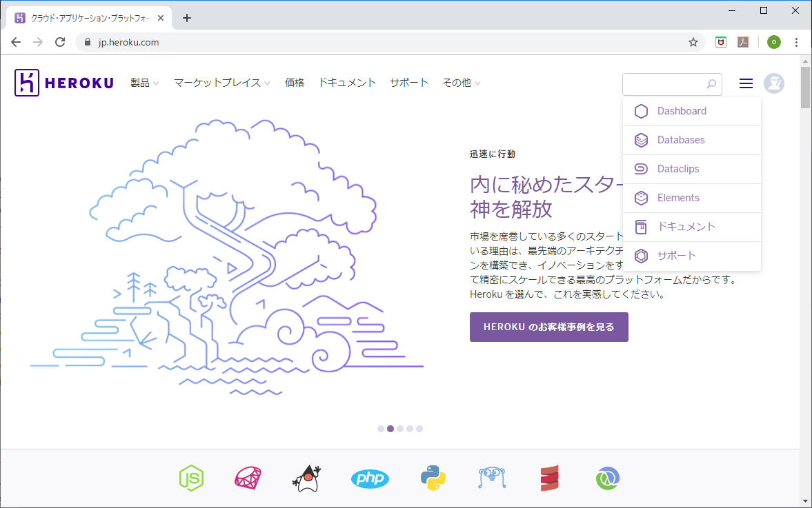Screen dimensions: 812x508
Task: Click the HEROKU のお客様事例を見る button
Action: [549, 327]
